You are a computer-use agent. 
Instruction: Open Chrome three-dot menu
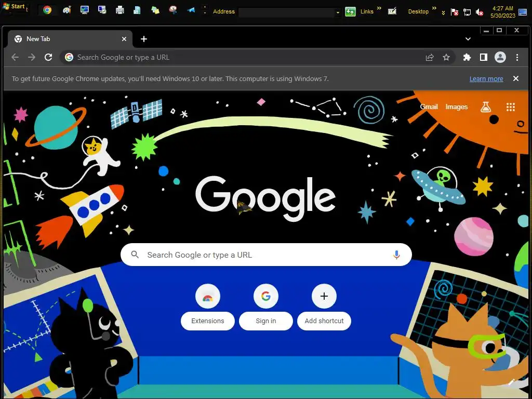point(517,57)
